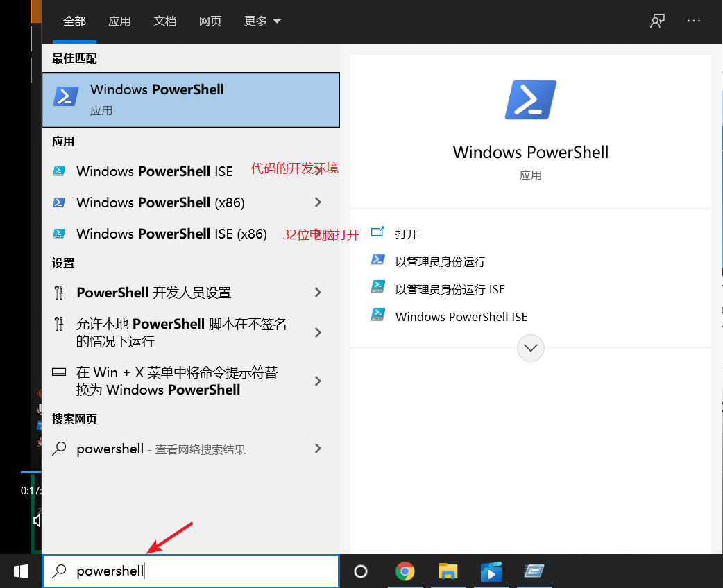Click the Windows PowerShell title in preview pane
The width and height of the screenshot is (723, 588).
531,152
